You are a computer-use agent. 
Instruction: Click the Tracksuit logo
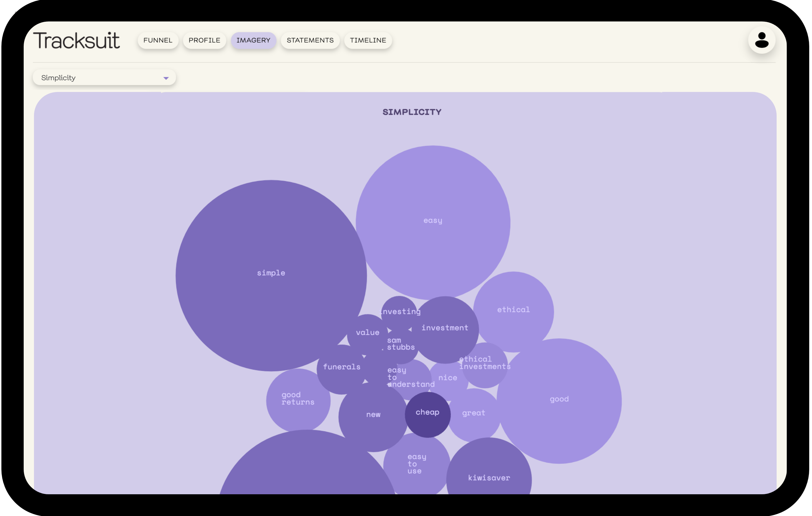76,41
